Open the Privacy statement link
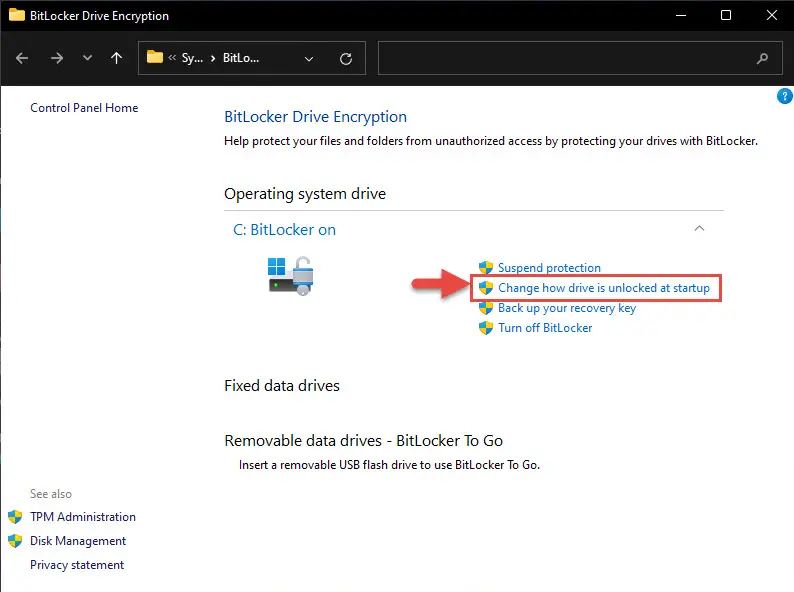Image resolution: width=794 pixels, height=592 pixels. [x=77, y=565]
